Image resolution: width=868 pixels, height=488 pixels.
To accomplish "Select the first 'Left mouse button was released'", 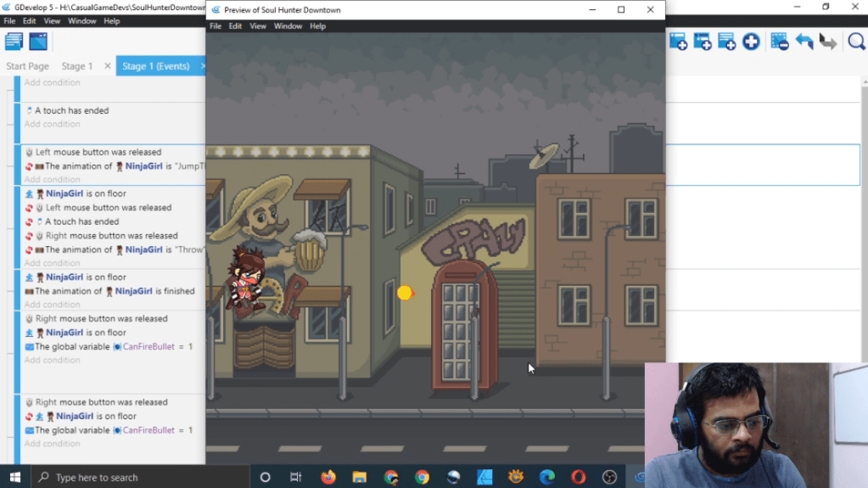I will click(x=93, y=152).
